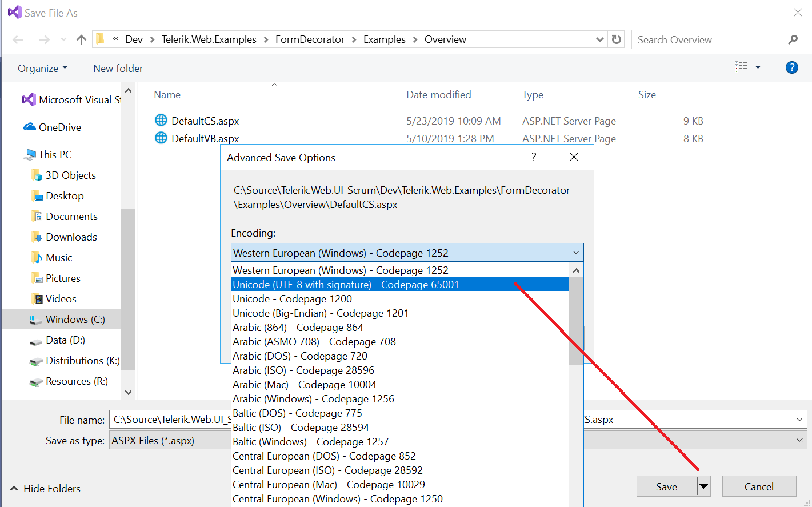Select the DefaultVB.aspx file
The height and width of the screenshot is (507, 812).
pyautogui.click(x=198, y=139)
